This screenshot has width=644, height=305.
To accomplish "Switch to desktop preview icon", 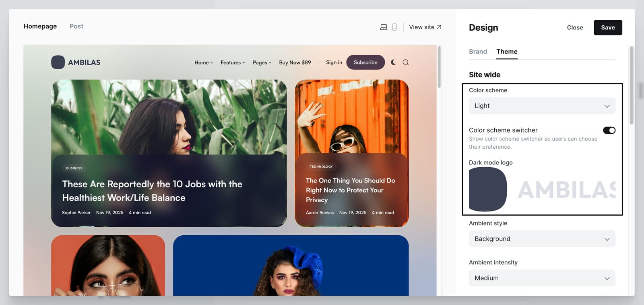I will (384, 27).
